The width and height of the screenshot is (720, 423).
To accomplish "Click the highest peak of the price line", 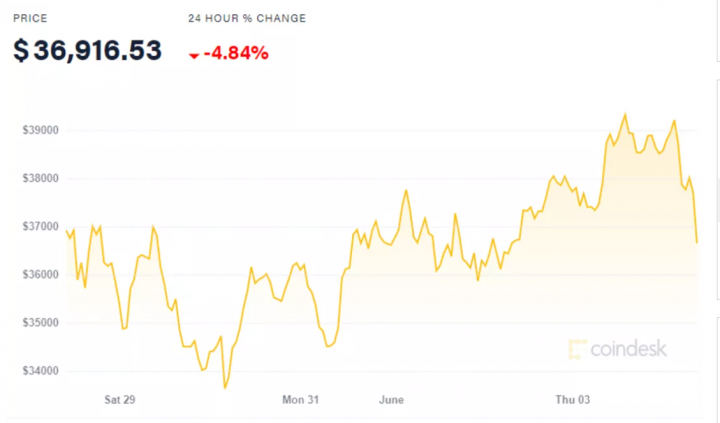I will [x=625, y=114].
